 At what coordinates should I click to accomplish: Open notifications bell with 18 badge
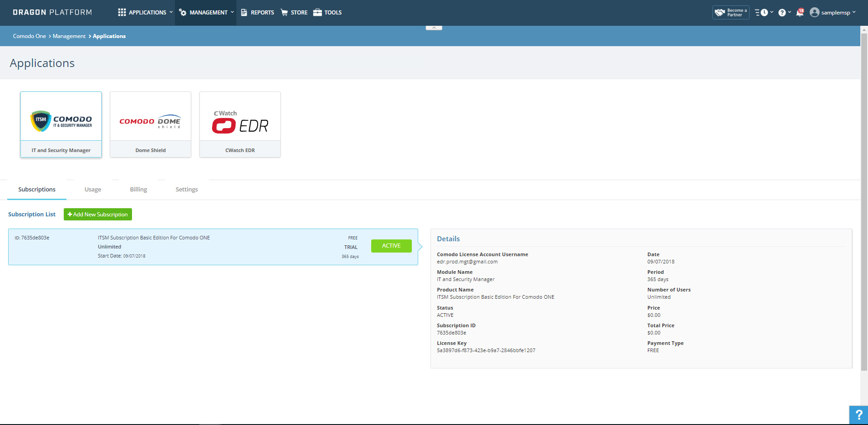(800, 12)
